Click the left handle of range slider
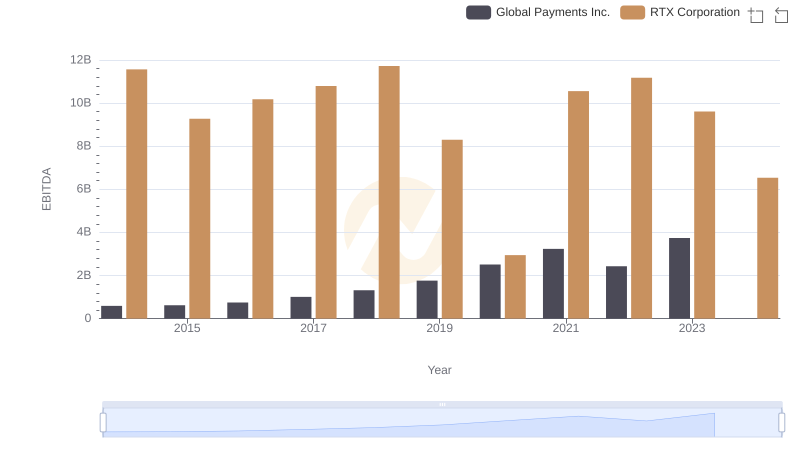The width and height of the screenshot is (800, 461). coord(103,423)
